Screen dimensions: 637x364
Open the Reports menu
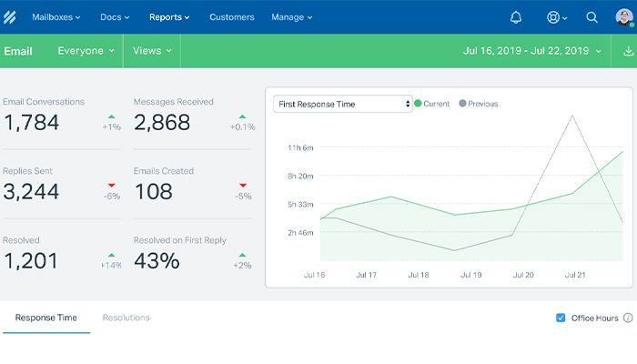pyautogui.click(x=169, y=17)
